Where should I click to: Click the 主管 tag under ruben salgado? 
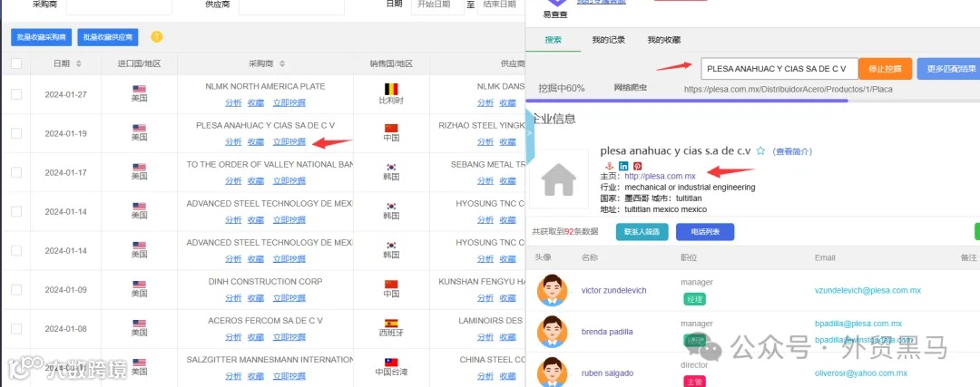694,381
